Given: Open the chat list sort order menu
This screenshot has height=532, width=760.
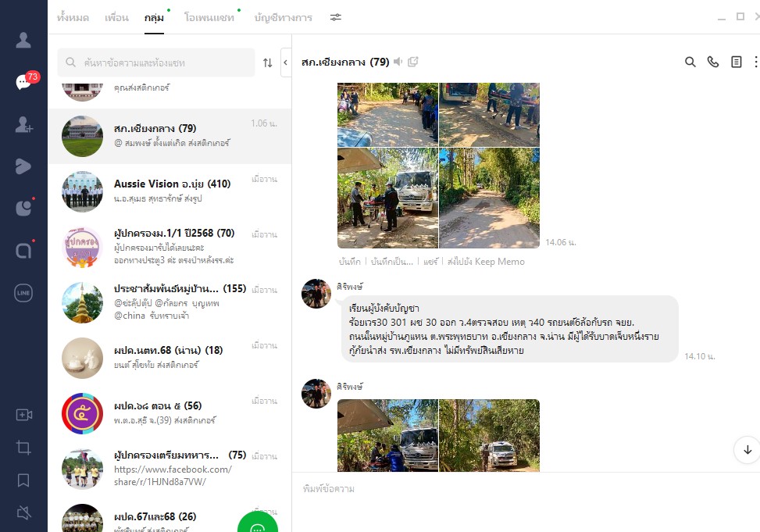Looking at the screenshot, I should [x=267, y=62].
